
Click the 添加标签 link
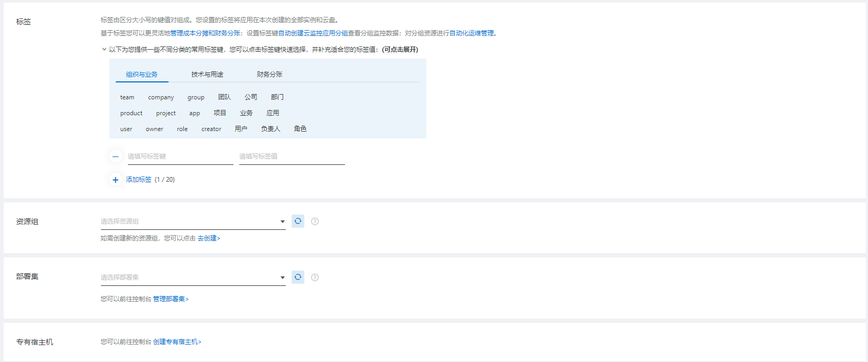click(138, 180)
